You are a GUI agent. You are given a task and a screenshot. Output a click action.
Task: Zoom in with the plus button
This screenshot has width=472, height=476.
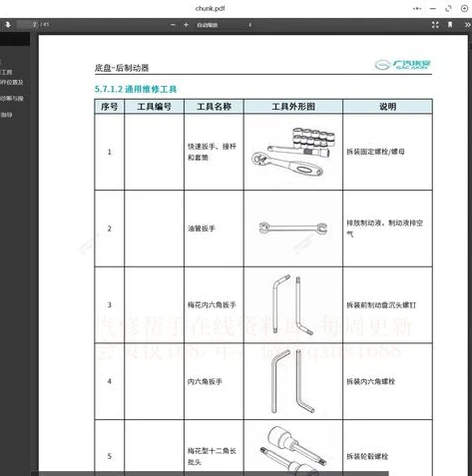[x=186, y=25]
